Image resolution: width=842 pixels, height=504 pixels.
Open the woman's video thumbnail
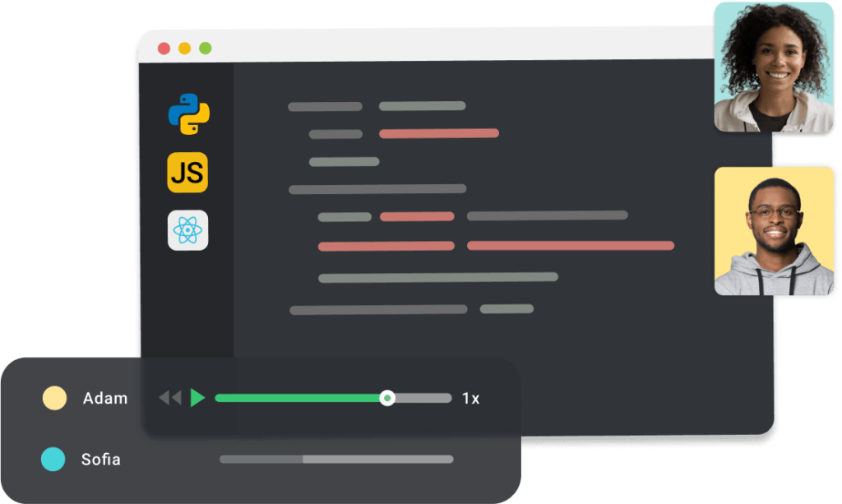[x=774, y=67]
